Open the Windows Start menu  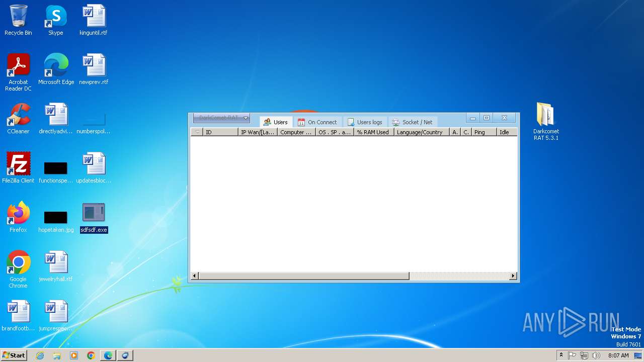(x=14, y=355)
